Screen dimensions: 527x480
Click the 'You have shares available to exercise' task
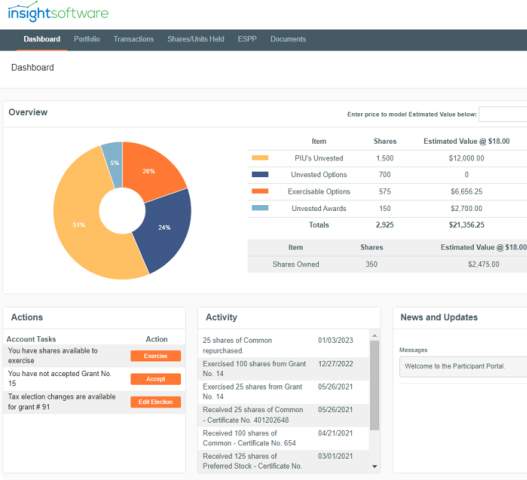pos(53,355)
